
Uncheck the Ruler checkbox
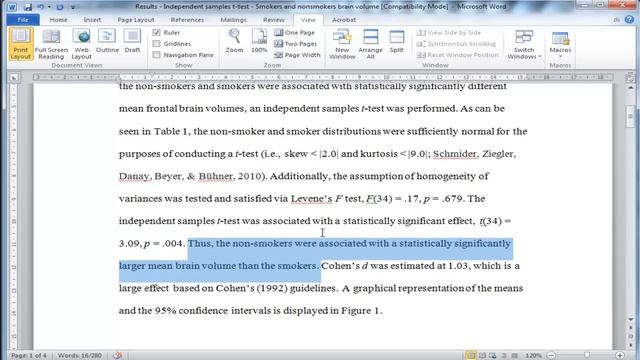coord(157,32)
